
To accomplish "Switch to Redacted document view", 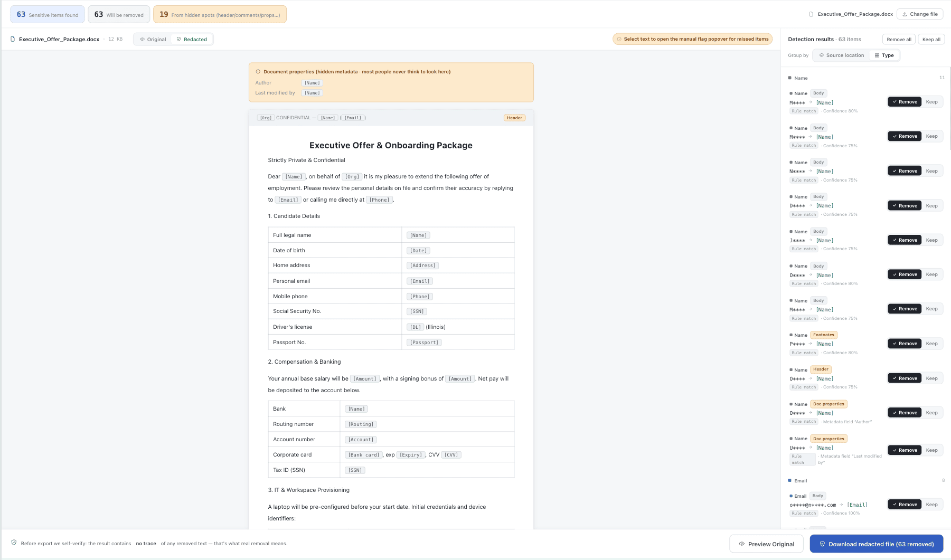I will tap(192, 40).
